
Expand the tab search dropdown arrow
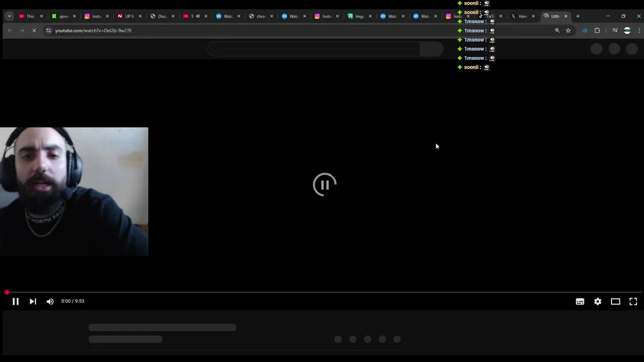click(x=9, y=16)
